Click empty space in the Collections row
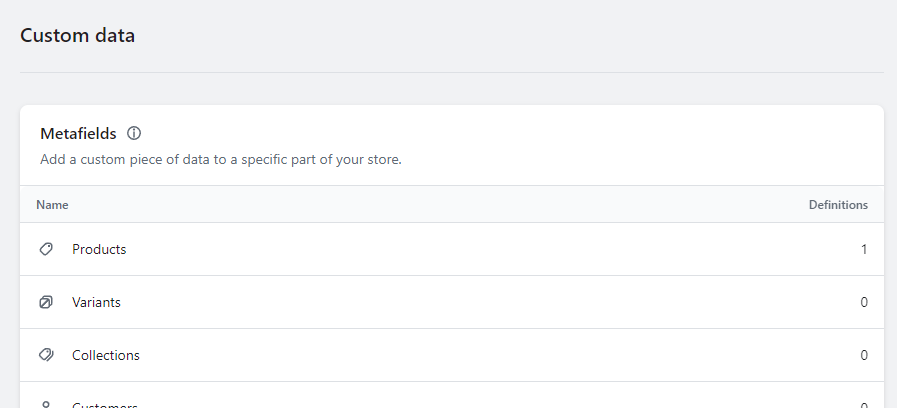This screenshot has width=897, height=408. click(450, 355)
